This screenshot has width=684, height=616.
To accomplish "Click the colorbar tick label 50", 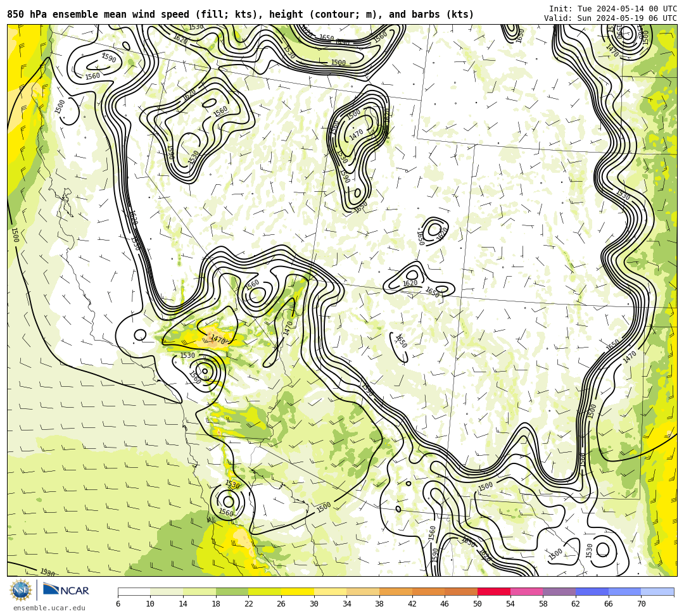I will coord(478,604).
